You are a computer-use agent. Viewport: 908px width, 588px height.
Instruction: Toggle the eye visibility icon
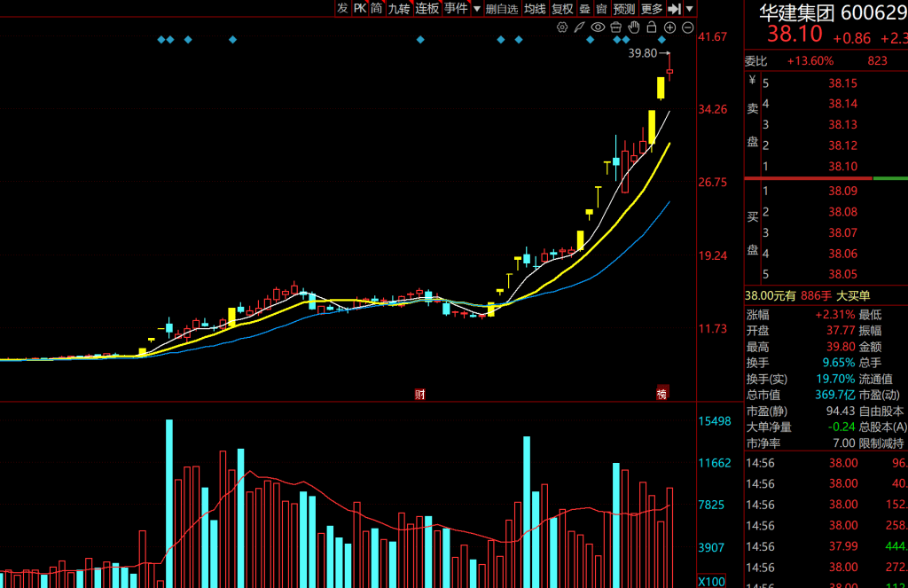[598, 27]
